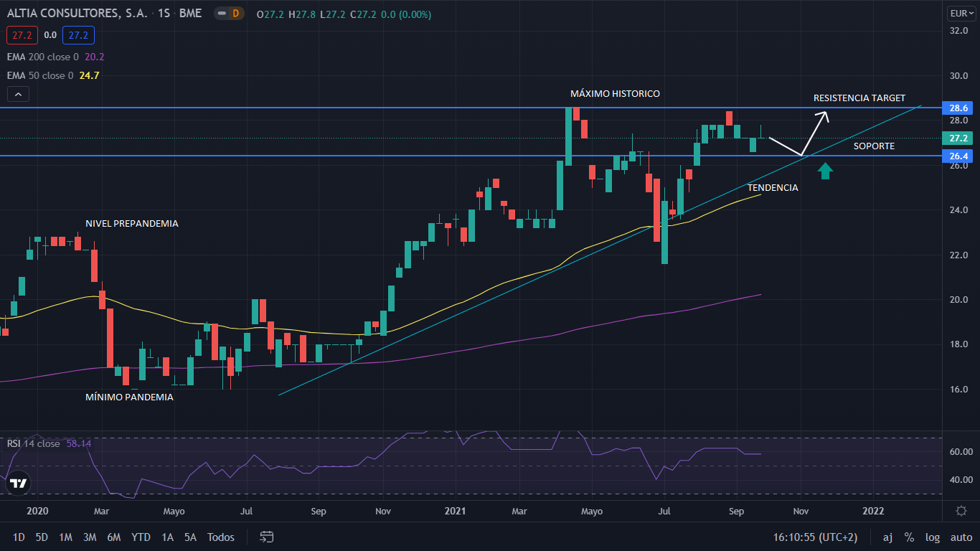Viewport: 980px width, 551px height.
Task: Select the YTD date range
Action: 141,537
